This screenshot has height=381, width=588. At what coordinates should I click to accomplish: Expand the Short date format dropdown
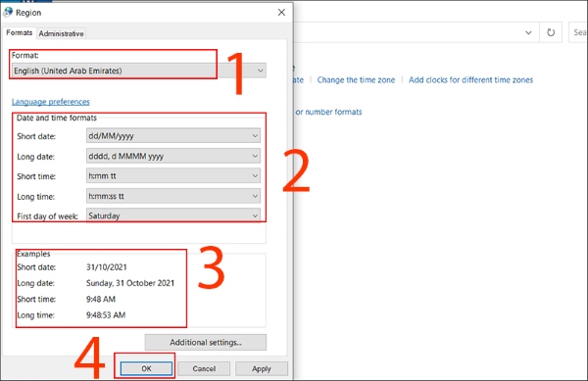pyautogui.click(x=172, y=135)
